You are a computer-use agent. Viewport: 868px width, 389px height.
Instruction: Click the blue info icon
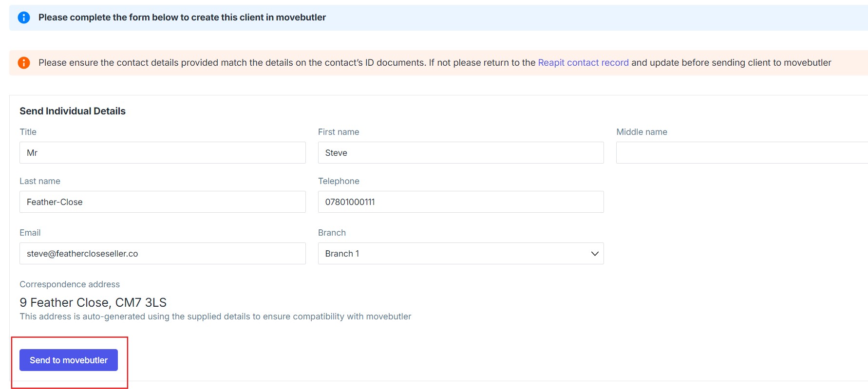(x=24, y=18)
